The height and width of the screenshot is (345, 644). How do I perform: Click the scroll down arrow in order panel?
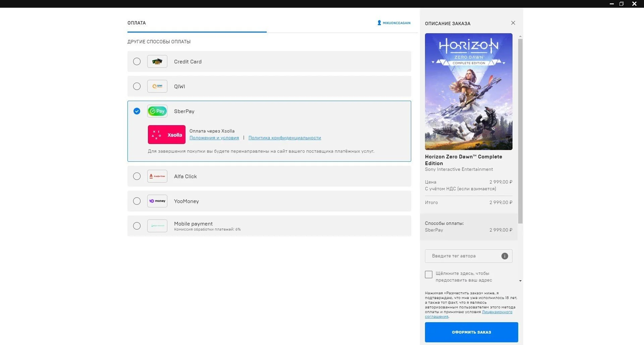pos(520,281)
